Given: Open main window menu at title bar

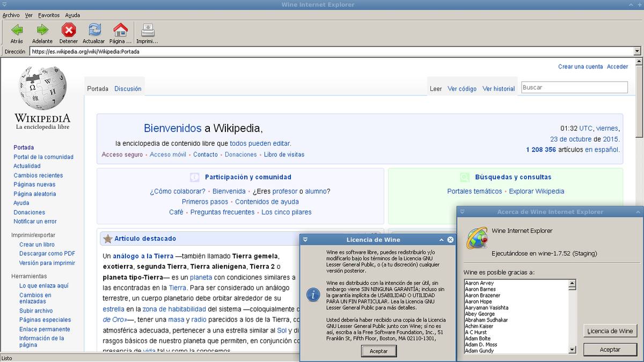Looking at the screenshot, I should [4, 4].
